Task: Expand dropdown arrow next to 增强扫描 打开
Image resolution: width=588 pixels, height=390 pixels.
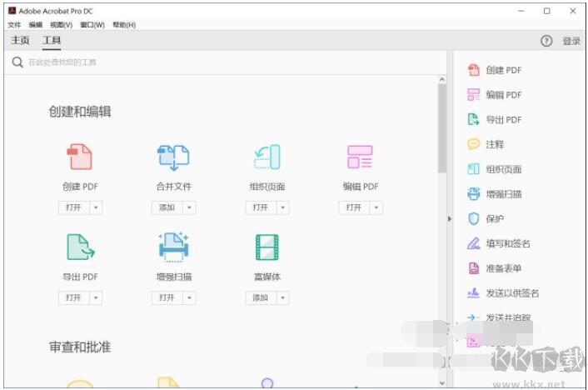Action: click(x=189, y=297)
